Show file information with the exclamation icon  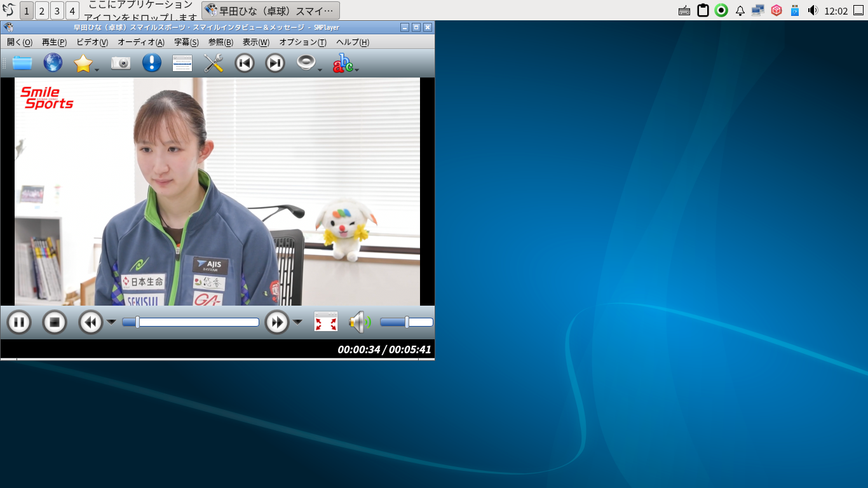(x=151, y=63)
